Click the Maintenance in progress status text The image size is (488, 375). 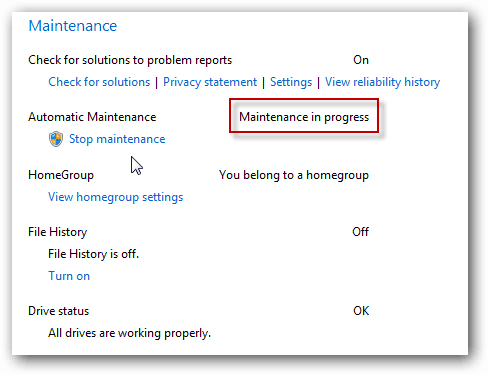[304, 117]
